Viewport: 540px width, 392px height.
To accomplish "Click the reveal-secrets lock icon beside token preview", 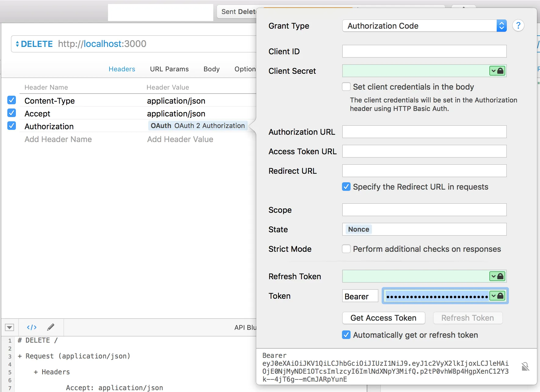I will click(x=525, y=366).
